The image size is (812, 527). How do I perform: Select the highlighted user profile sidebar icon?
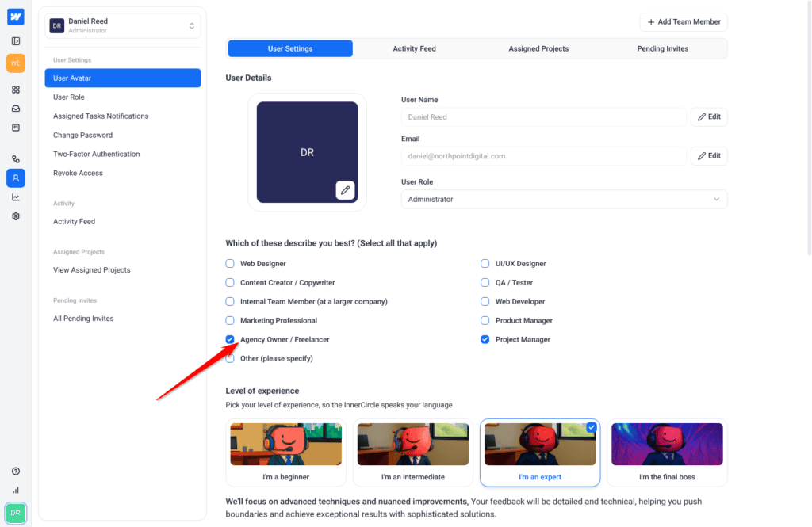(16, 178)
